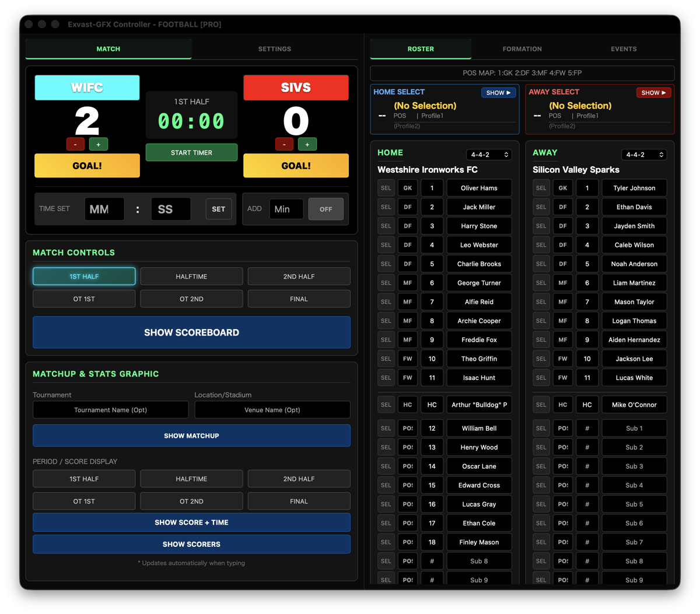Decrease SIVS score with minus button

[x=284, y=144]
